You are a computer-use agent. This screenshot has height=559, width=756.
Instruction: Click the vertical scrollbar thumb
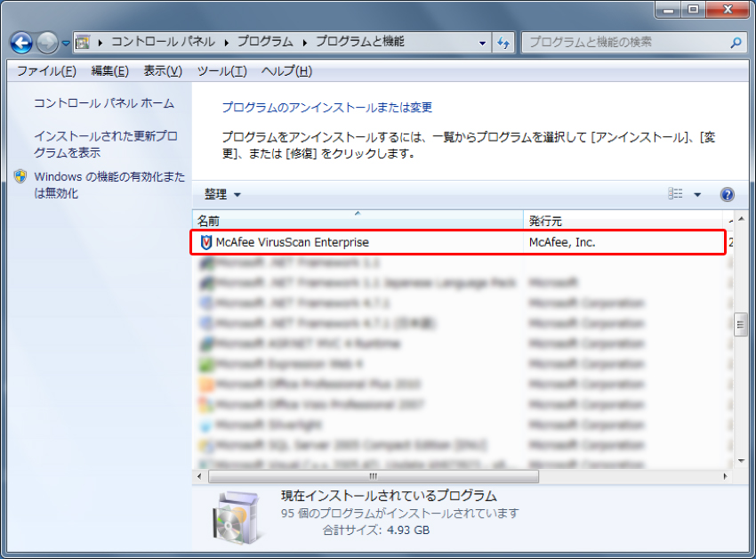741,325
